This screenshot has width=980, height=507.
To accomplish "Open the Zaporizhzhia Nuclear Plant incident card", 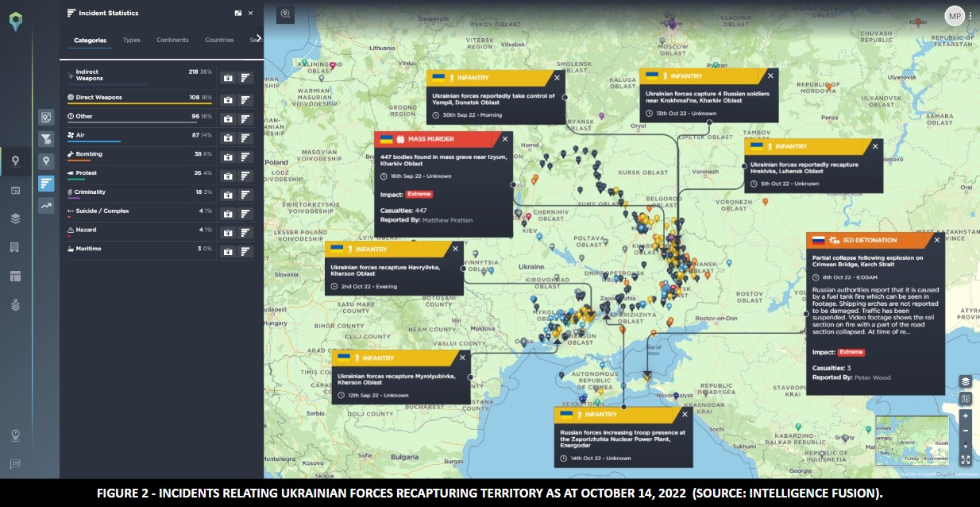I will (623, 436).
